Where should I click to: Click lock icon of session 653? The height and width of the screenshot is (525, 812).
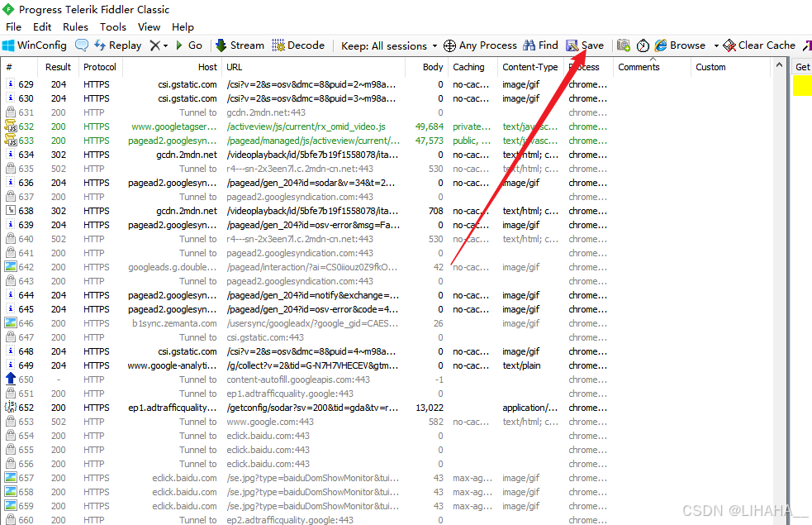[11, 421]
